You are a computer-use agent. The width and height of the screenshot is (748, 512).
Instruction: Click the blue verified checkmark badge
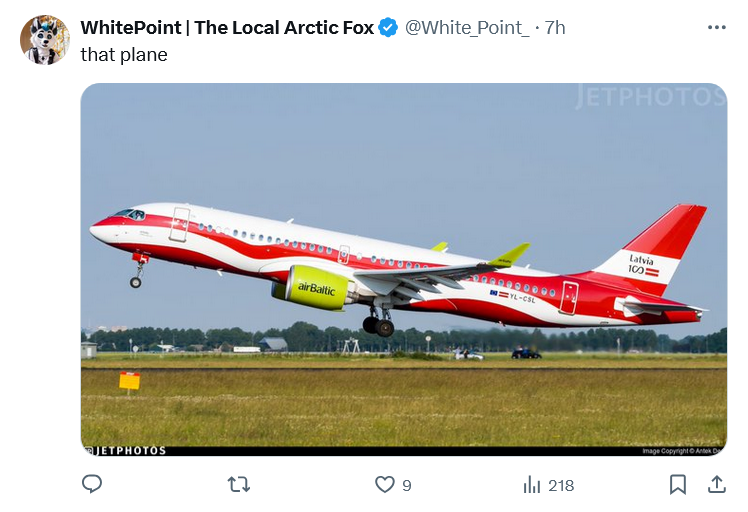tap(388, 28)
